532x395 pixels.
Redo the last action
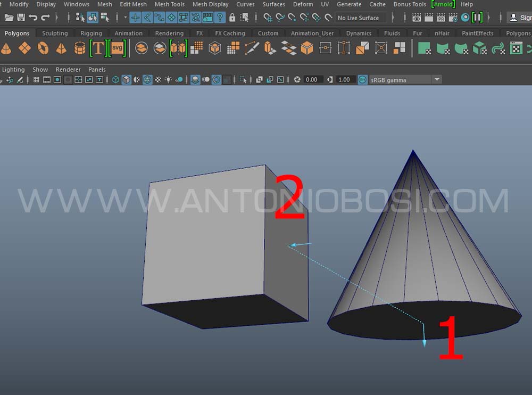tap(45, 18)
